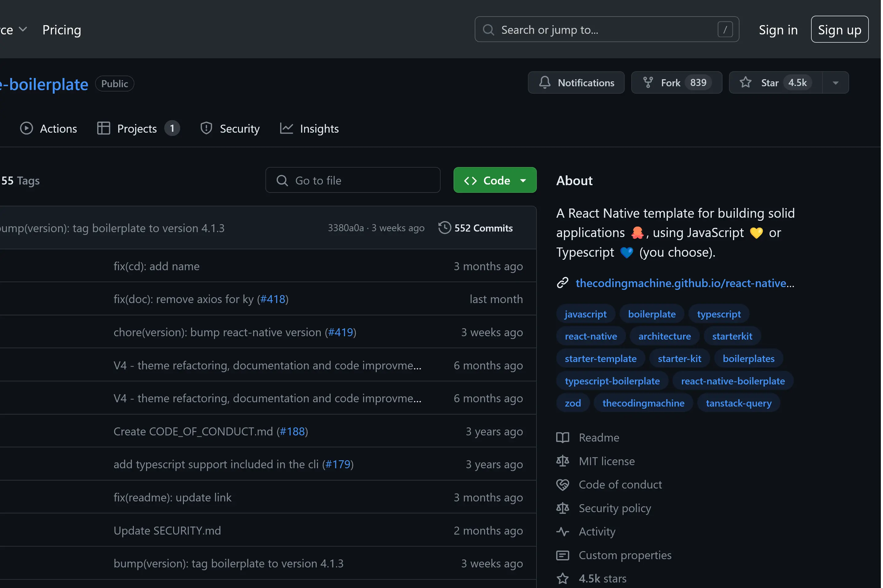883x588 pixels.
Task: Click the scale icon beside MIT license
Action: click(x=562, y=461)
